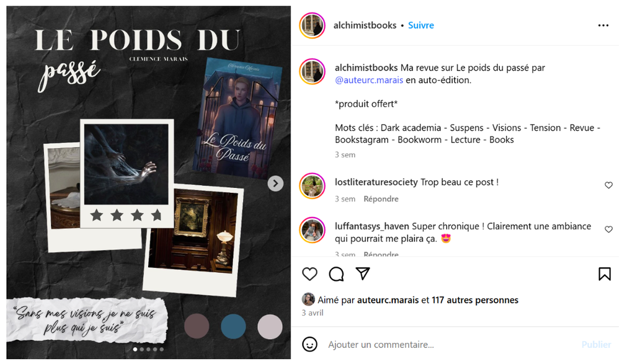The height and width of the screenshot is (364, 635).
Task: Follow alchimistbooks with Suivre
Action: point(421,25)
